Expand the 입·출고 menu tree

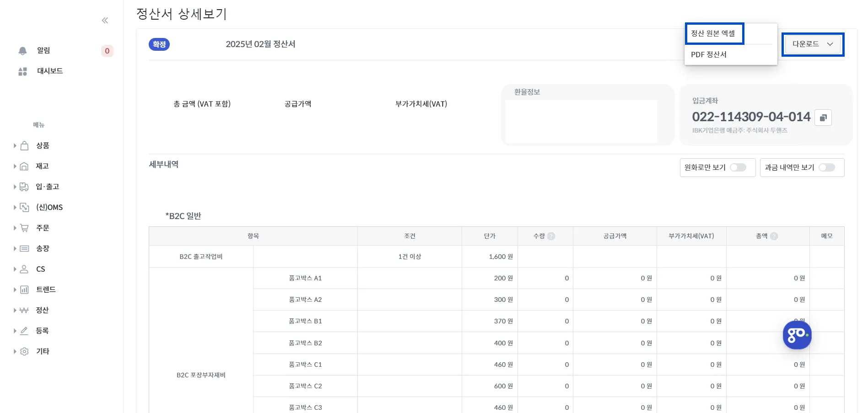pos(15,187)
